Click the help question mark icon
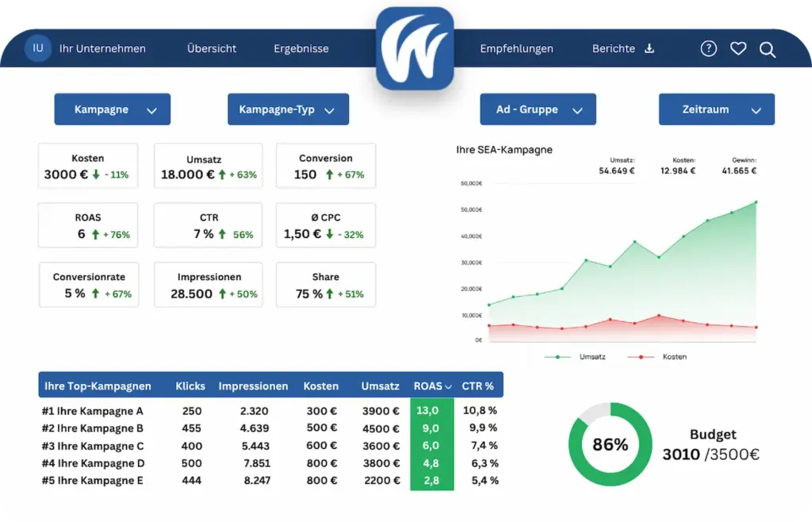The width and height of the screenshot is (812, 522). (x=708, y=48)
